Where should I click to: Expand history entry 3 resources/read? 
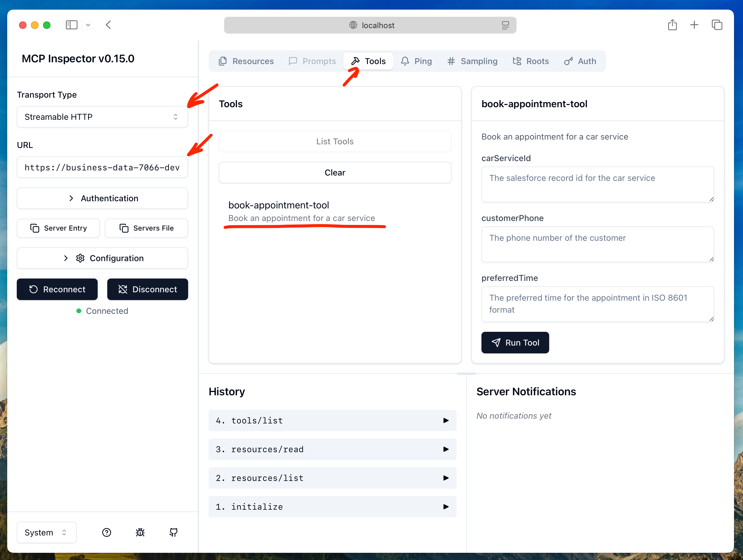[x=332, y=449]
